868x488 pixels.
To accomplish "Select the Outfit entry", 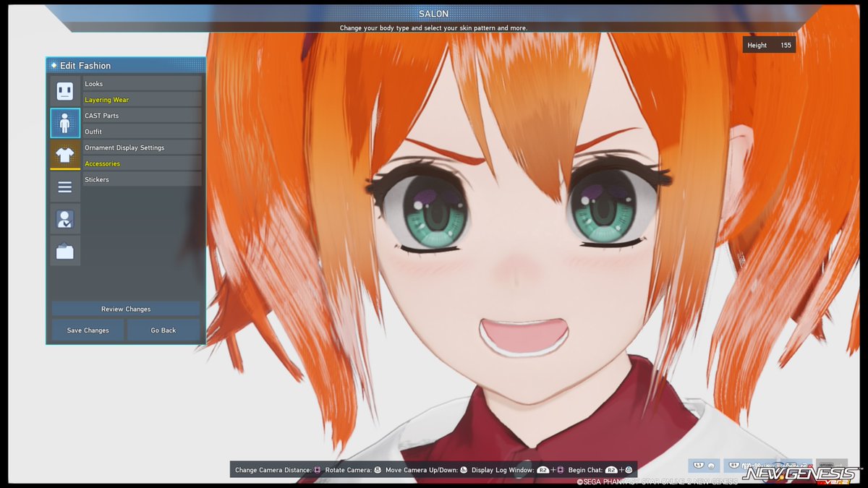I will pos(142,132).
